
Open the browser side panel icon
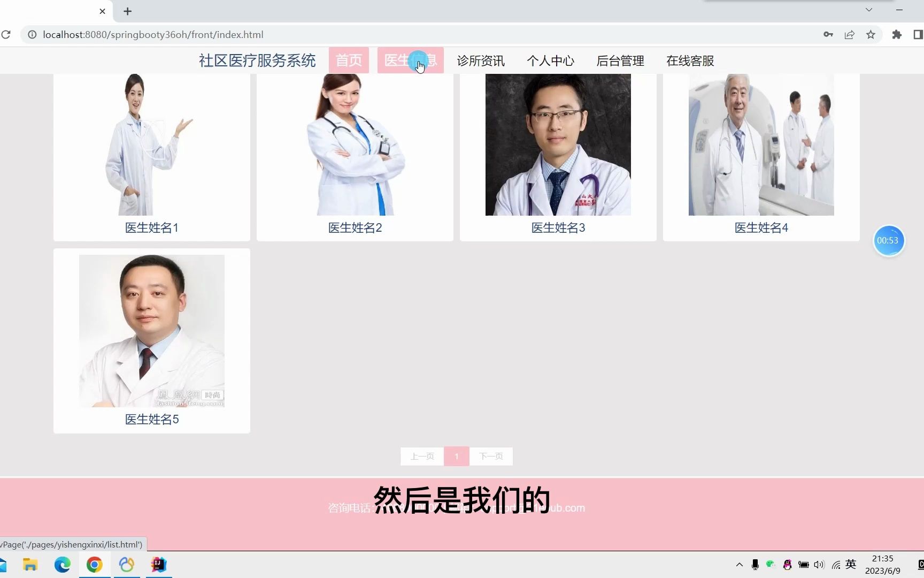[x=918, y=34]
